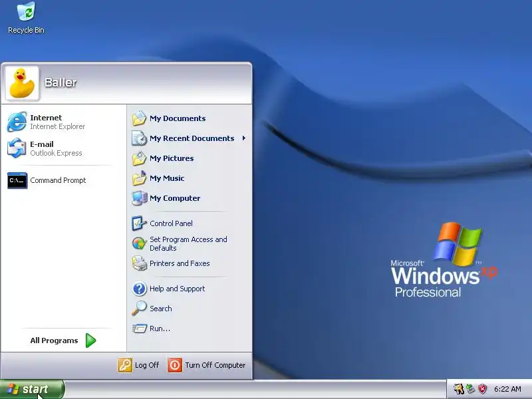Viewport: 532px width, 399px height.
Task: Click the network connection tray icon
Action: [x=470, y=389]
